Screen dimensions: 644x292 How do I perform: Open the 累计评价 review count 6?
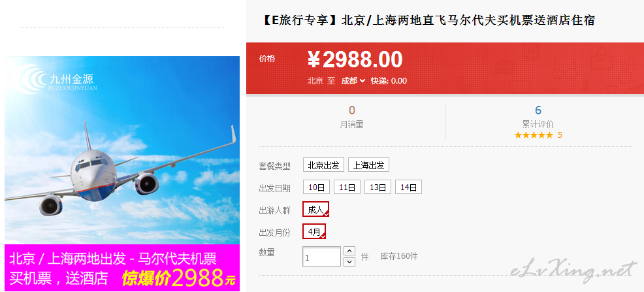point(538,110)
